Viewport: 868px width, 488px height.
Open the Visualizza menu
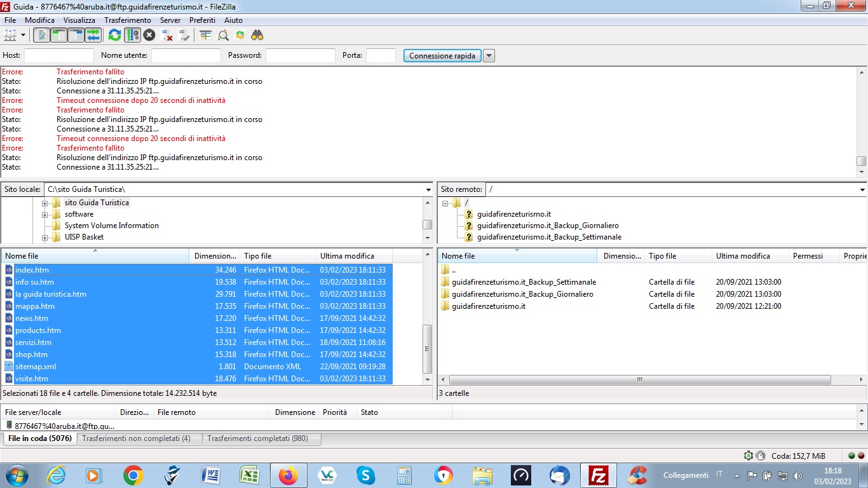pos(79,20)
